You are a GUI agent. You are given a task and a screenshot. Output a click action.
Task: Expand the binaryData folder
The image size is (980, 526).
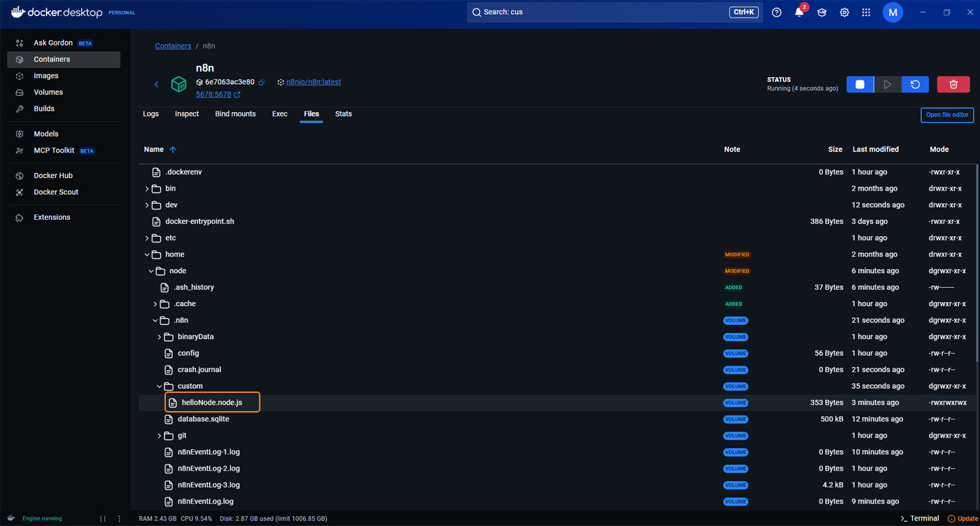pos(160,337)
